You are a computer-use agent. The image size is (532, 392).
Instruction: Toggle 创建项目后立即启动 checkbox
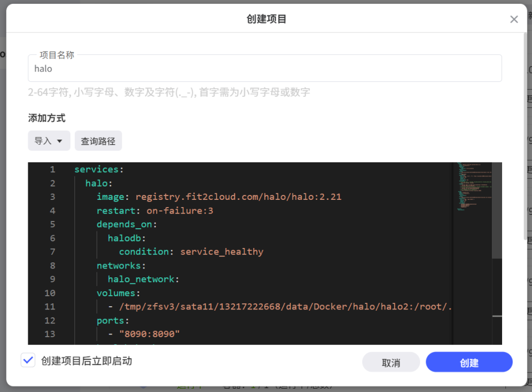coord(28,360)
